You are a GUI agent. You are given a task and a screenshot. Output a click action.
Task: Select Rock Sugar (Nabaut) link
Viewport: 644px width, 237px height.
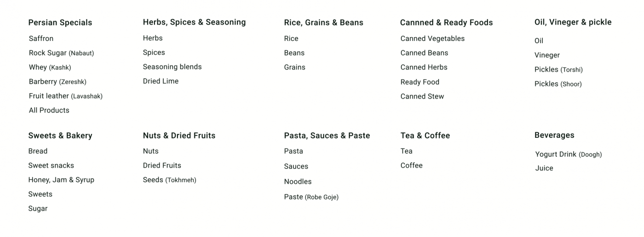[x=61, y=53]
